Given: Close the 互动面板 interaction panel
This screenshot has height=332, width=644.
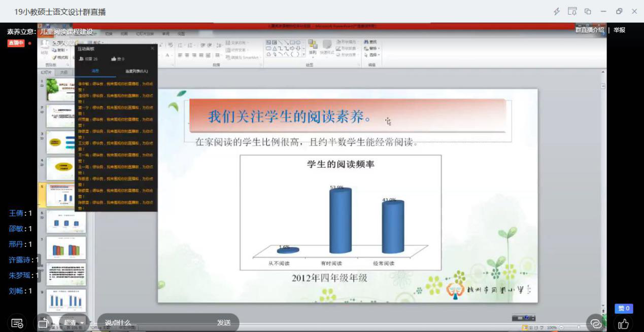Looking at the screenshot, I should point(152,49).
